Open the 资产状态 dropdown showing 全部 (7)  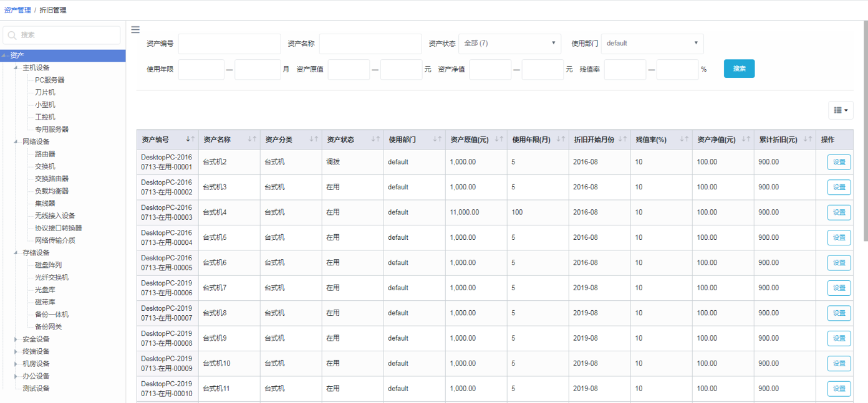click(509, 44)
